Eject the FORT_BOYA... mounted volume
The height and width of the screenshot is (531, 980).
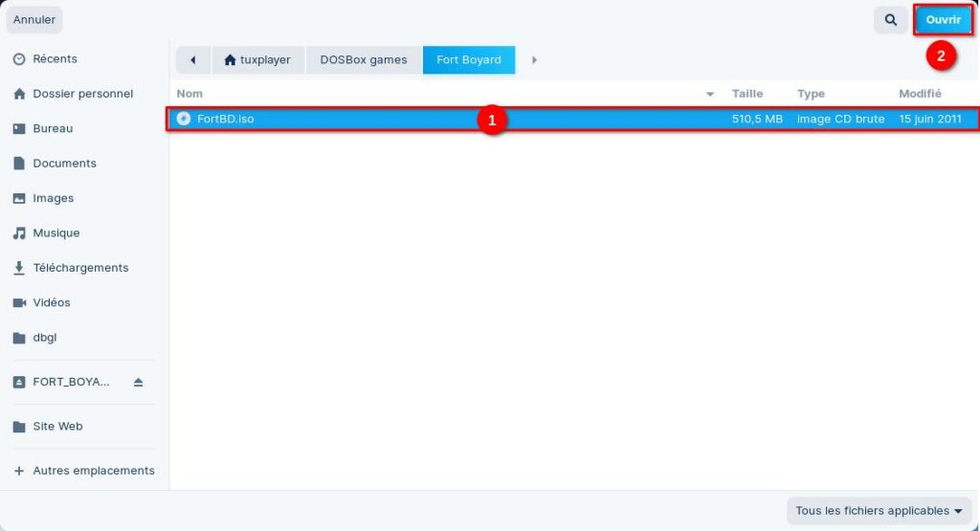coord(138,382)
